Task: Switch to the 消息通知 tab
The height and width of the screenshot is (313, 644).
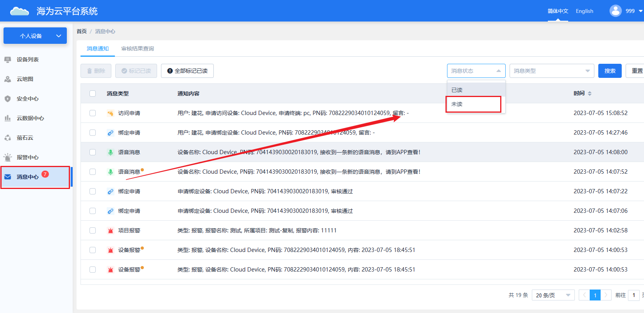Action: point(98,49)
